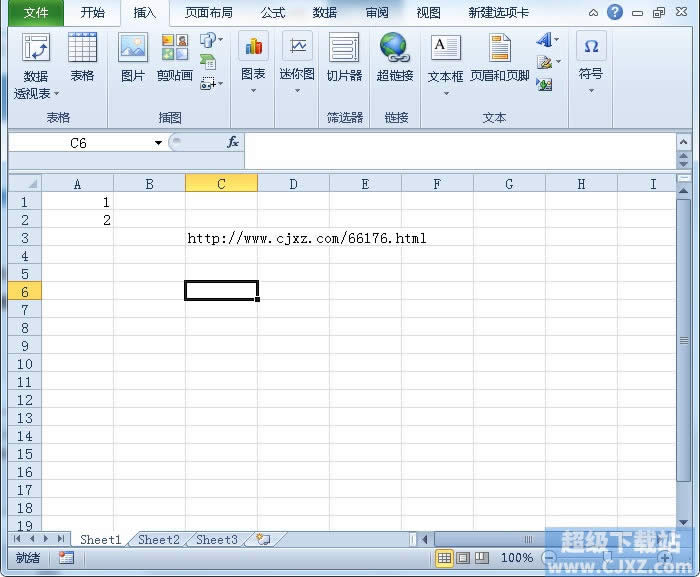This screenshot has height=577, width=700.
Task: Open Excel Help question mark
Action: point(615,12)
